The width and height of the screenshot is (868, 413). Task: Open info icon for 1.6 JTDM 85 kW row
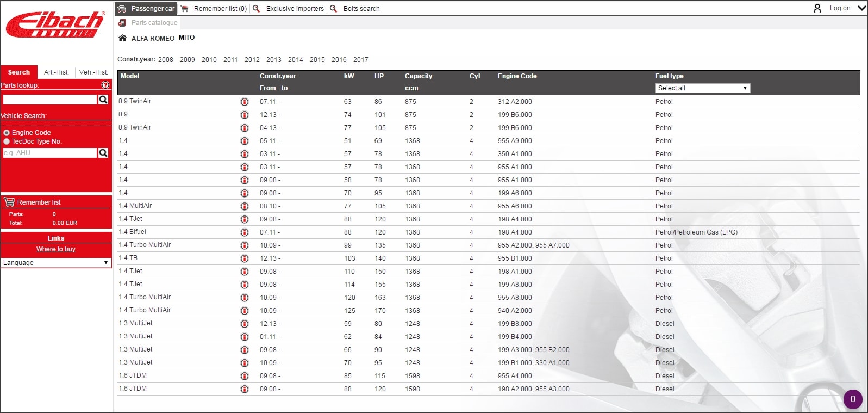coord(245,376)
